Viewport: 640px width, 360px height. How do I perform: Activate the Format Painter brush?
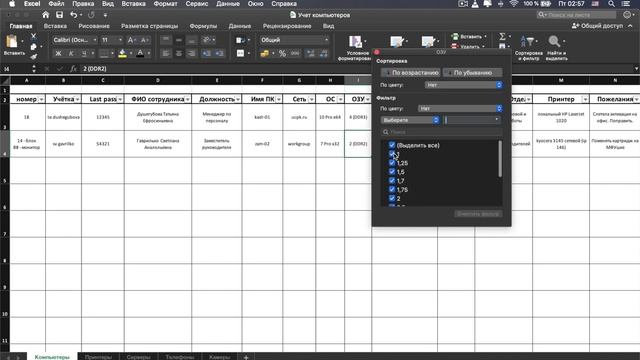pyautogui.click(x=33, y=57)
